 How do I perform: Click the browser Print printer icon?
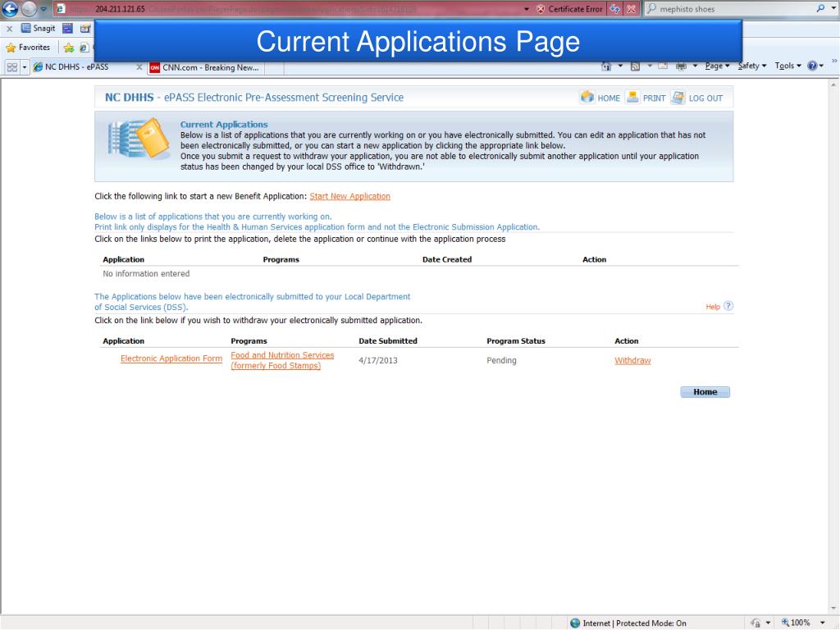(681, 66)
